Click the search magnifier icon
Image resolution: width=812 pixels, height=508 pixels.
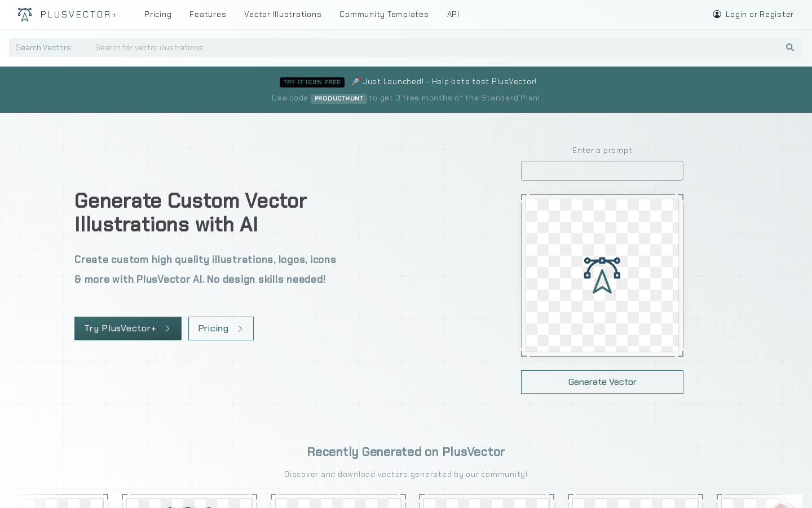coord(789,47)
